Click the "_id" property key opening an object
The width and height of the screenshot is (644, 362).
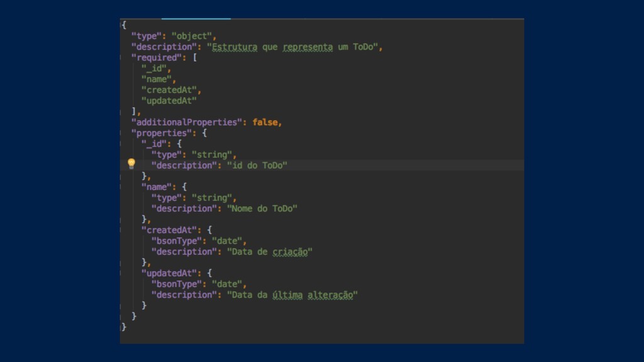154,144
